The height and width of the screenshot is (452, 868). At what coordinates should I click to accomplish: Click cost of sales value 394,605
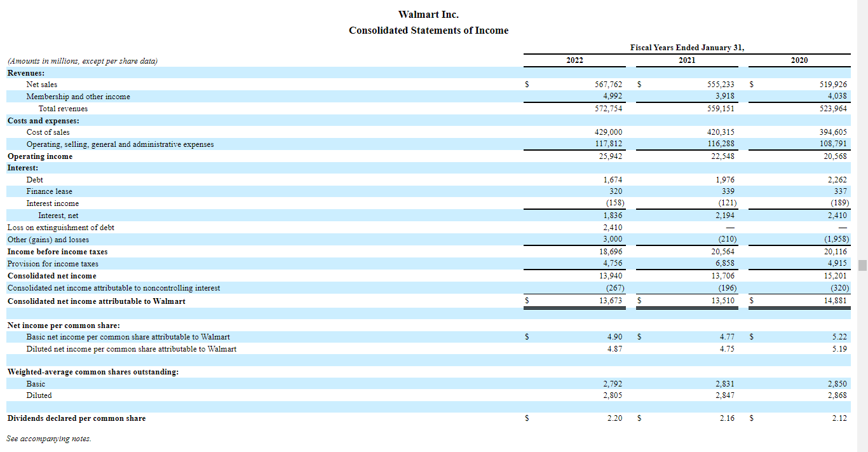click(x=833, y=132)
